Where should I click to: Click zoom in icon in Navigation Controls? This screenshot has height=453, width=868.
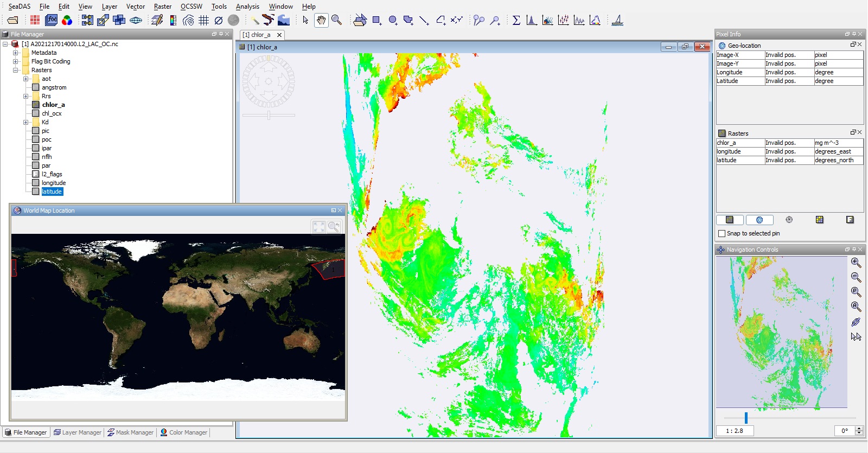pos(856,263)
